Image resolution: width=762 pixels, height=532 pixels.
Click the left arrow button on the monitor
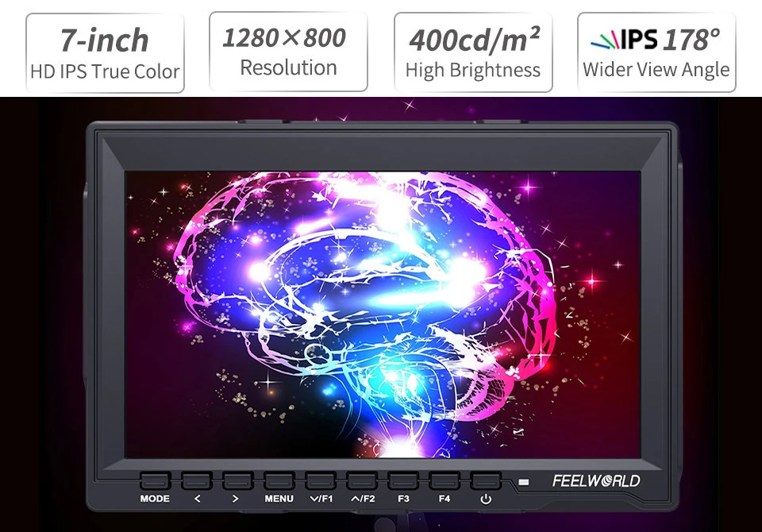(x=196, y=481)
